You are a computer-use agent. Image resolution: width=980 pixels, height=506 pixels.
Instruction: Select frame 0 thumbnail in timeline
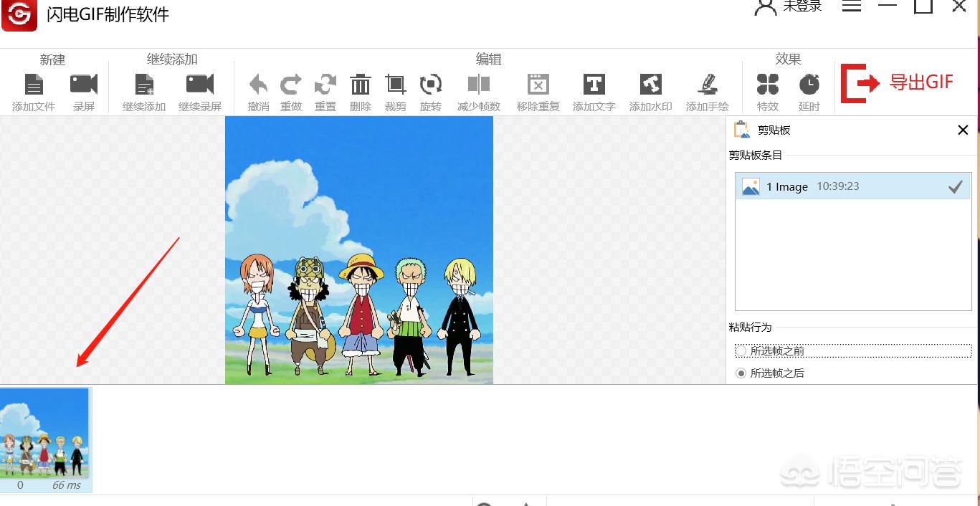point(45,434)
